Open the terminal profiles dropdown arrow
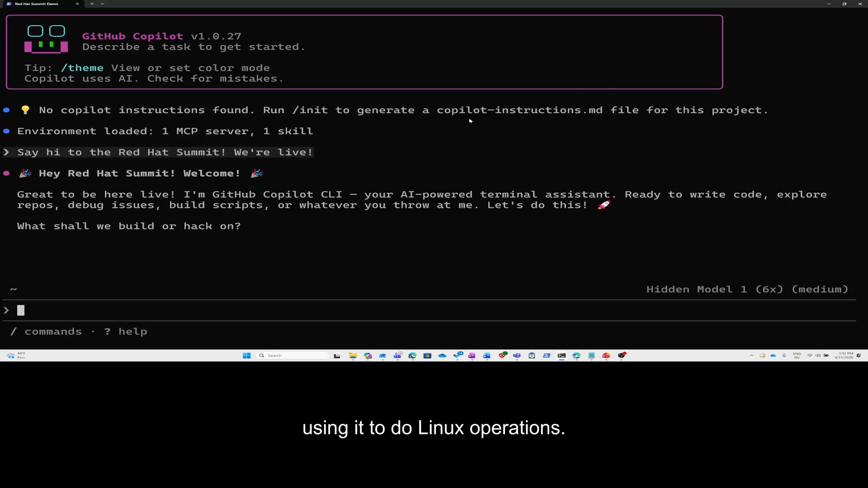 point(102,4)
